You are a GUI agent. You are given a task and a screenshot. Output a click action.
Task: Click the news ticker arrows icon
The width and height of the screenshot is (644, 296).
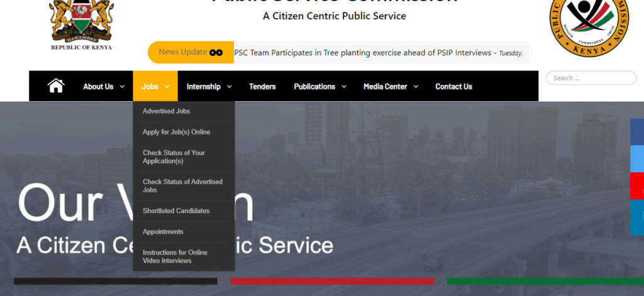[216, 53]
